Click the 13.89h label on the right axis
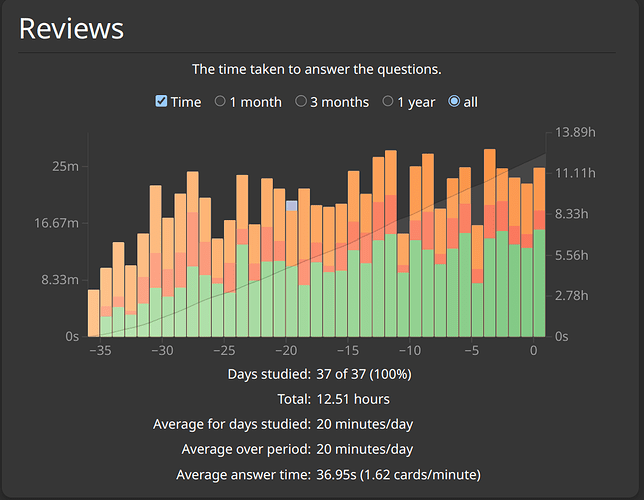 (577, 133)
